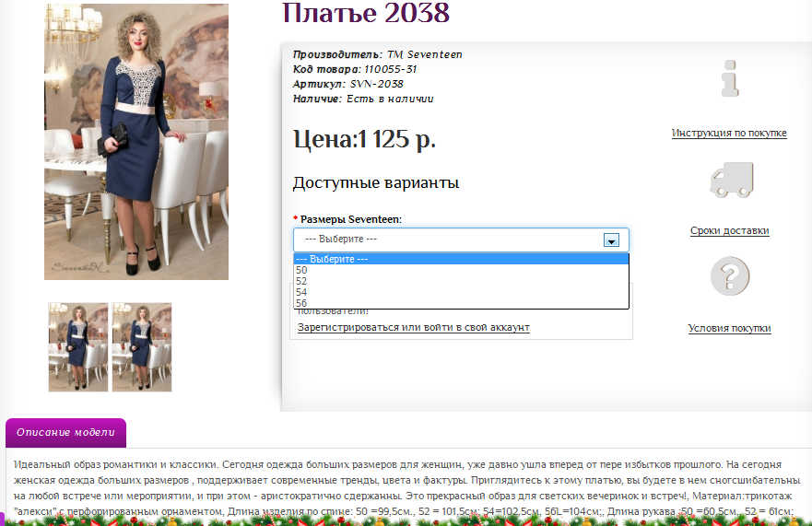Open the Инструкция по покупке link
The height and width of the screenshot is (526, 812).
[x=729, y=133]
